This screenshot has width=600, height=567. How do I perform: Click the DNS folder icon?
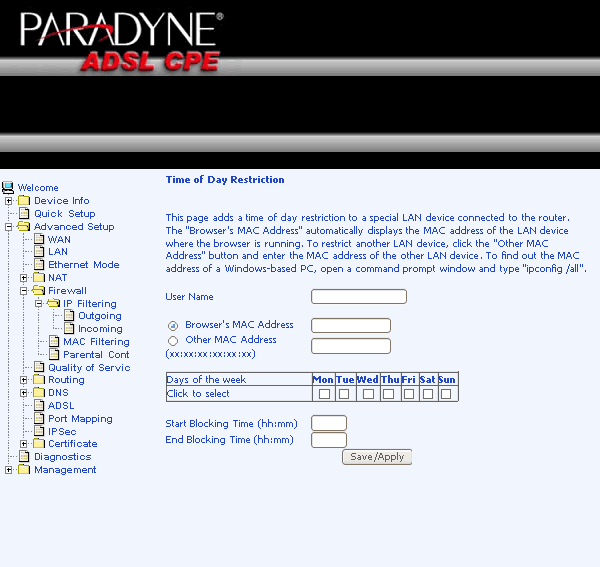click(39, 392)
